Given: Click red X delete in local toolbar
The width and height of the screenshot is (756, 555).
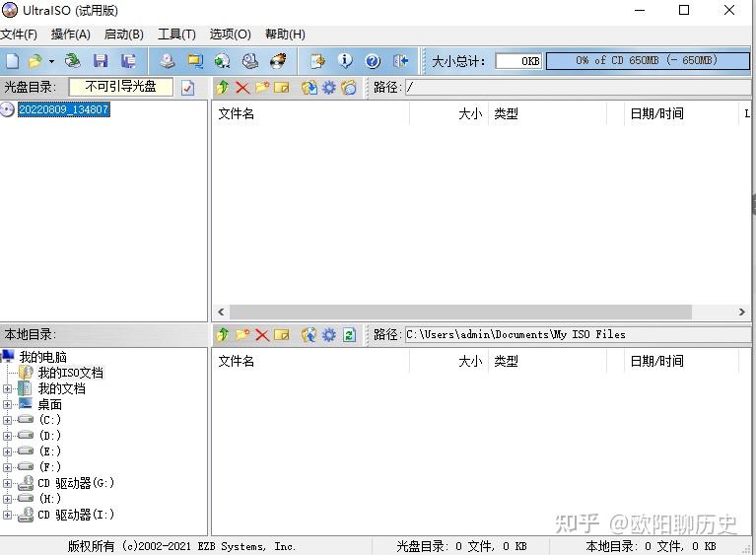Looking at the screenshot, I should coord(262,335).
